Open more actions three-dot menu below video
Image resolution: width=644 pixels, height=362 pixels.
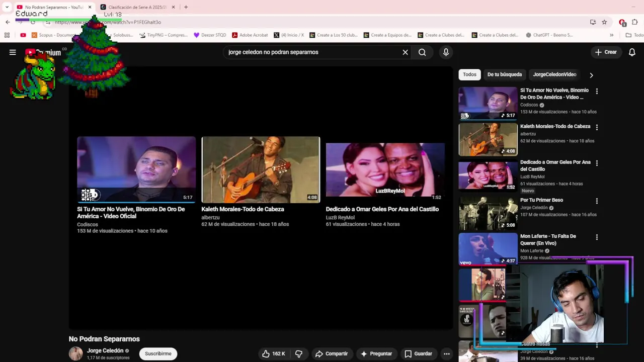pyautogui.click(x=446, y=353)
